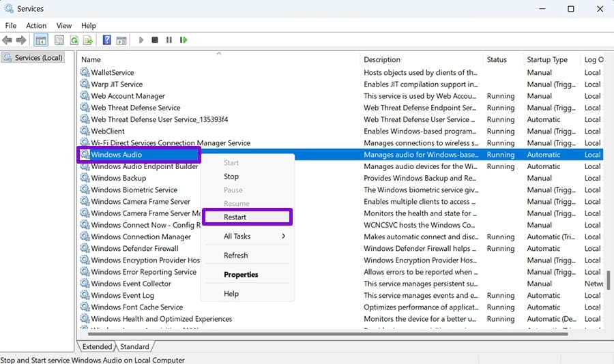Click the Services title bar app icon
This screenshot has width=614, height=364.
9,9
